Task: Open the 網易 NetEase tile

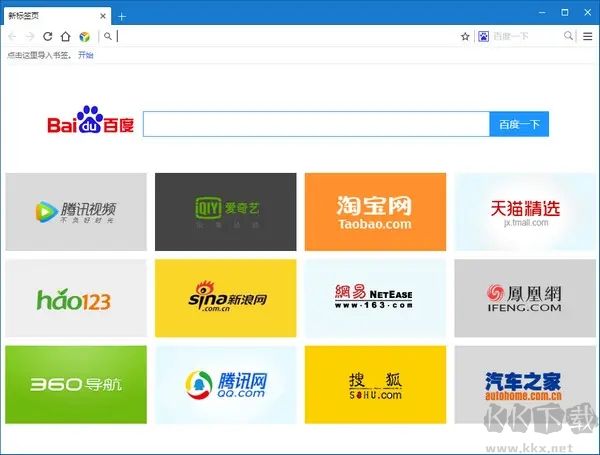Action: 375,298
